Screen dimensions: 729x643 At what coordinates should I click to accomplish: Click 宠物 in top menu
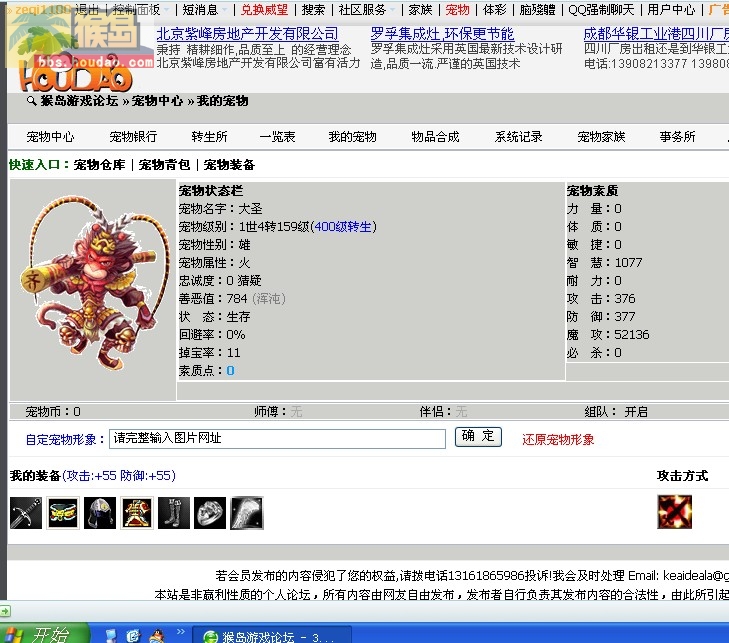457,9
